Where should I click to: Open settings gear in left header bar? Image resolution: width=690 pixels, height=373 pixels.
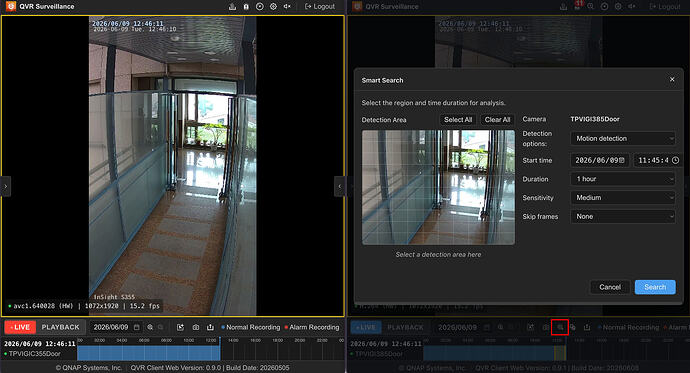coord(273,7)
